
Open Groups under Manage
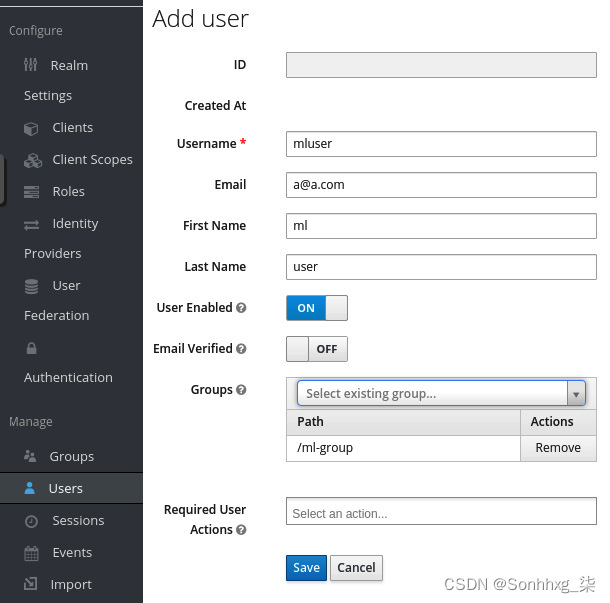point(71,456)
